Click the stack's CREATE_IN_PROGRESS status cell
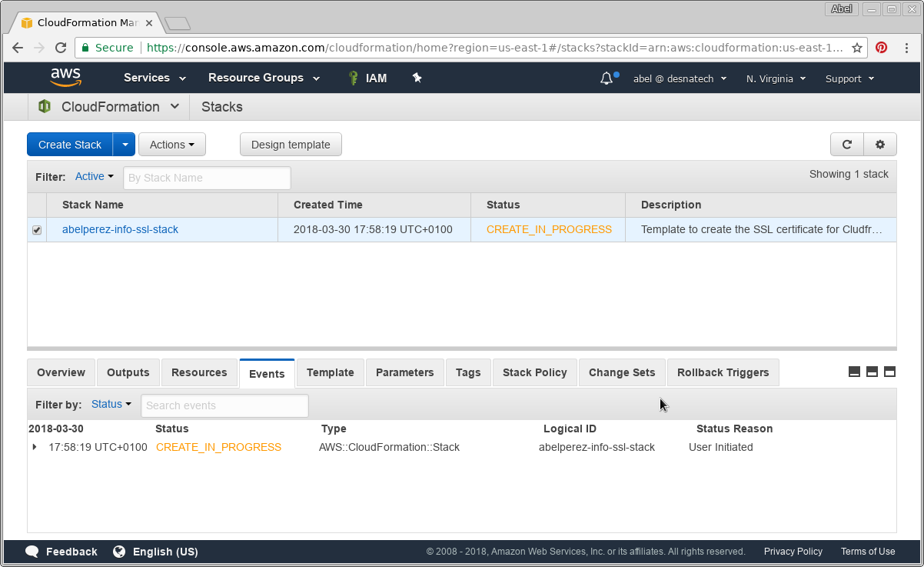This screenshot has height=567, width=924. (x=549, y=229)
